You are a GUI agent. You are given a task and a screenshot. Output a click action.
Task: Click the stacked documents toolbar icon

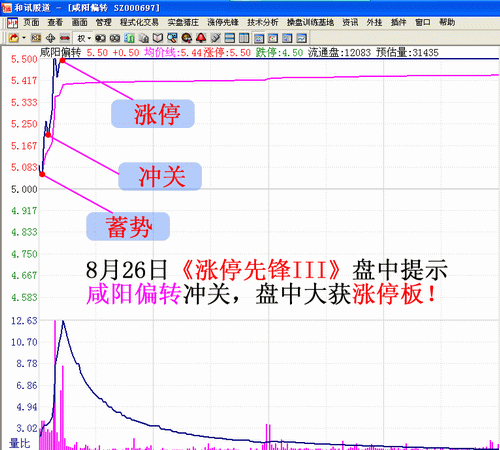tap(144, 38)
